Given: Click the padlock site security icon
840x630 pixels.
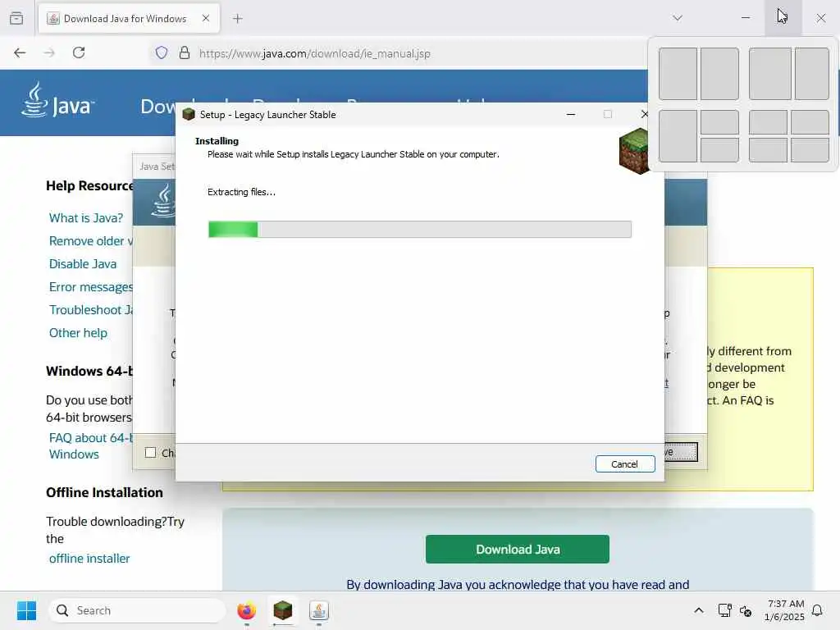Looking at the screenshot, I should (x=185, y=52).
